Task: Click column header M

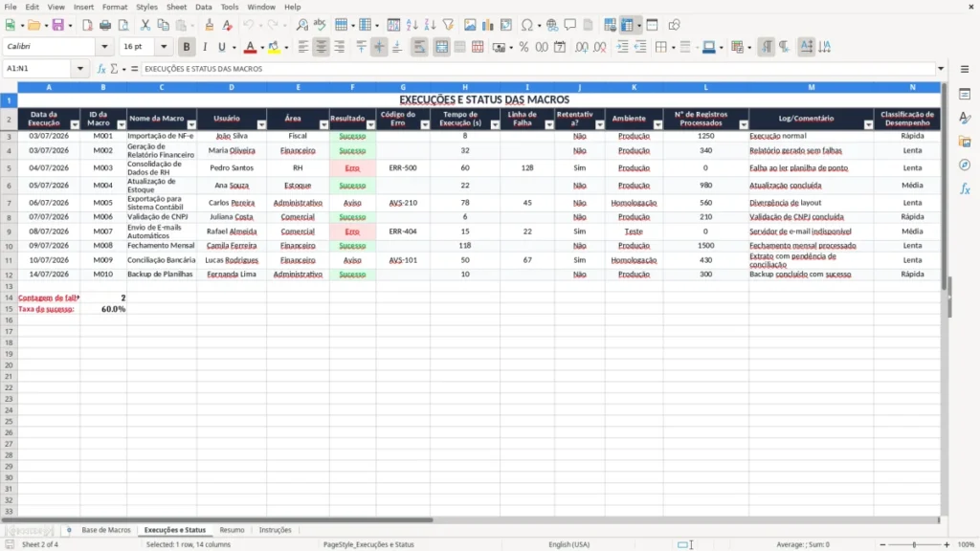Action: 812,87
